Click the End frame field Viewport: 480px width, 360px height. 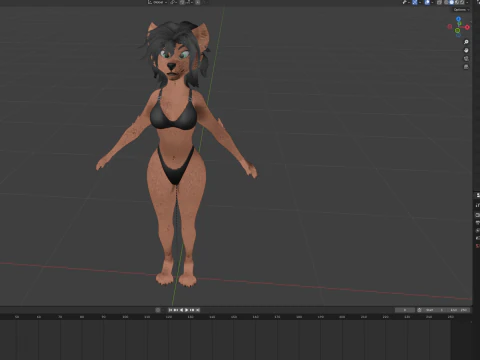coord(459,310)
